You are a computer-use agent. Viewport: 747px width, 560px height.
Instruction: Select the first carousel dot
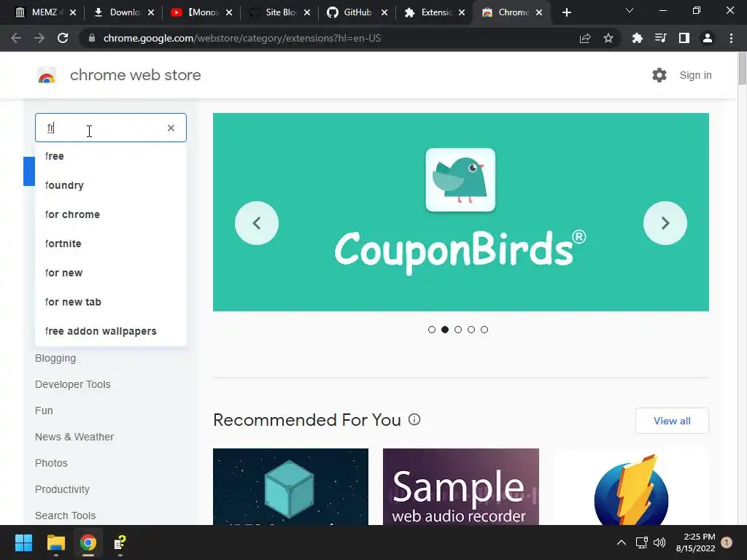(x=432, y=330)
